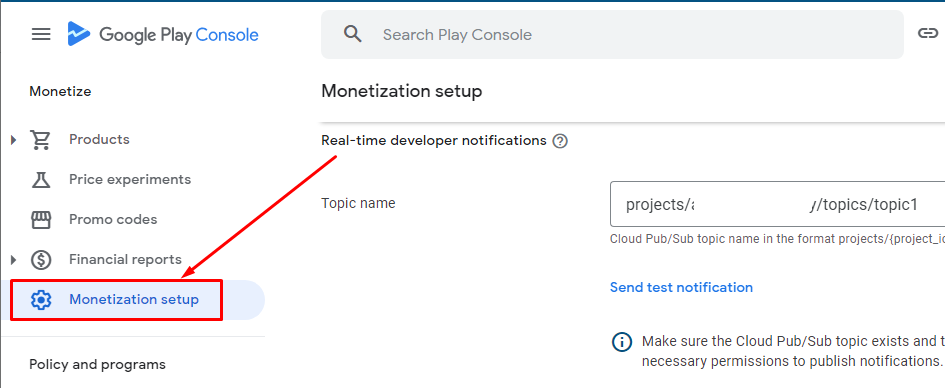The width and height of the screenshot is (945, 388).
Task: Expand the Products menu arrow
Action: coord(13,140)
